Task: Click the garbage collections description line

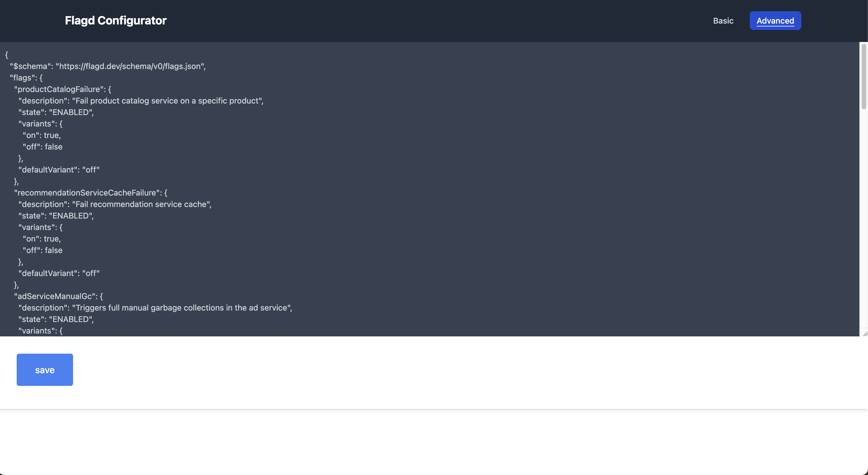Action: coord(182,308)
